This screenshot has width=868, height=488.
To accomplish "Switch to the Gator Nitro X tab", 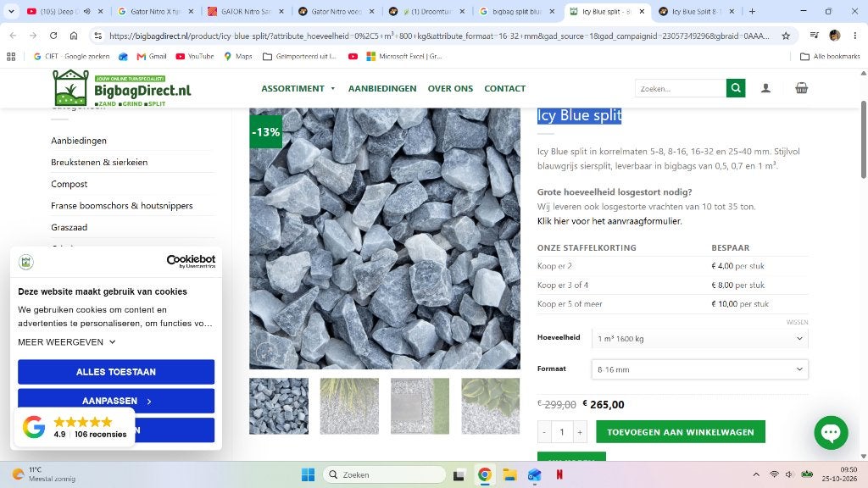I will pos(156,11).
